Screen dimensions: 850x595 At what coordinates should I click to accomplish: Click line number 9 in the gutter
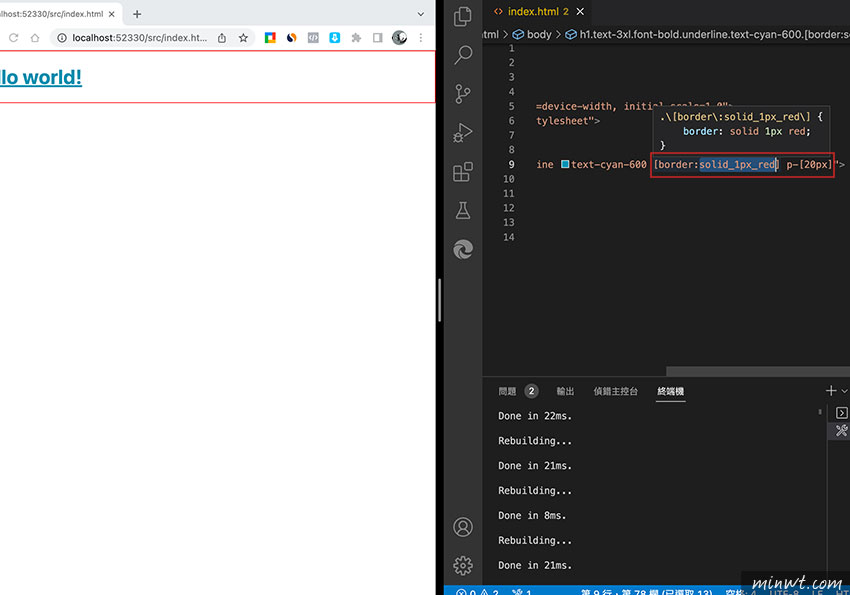pos(511,164)
